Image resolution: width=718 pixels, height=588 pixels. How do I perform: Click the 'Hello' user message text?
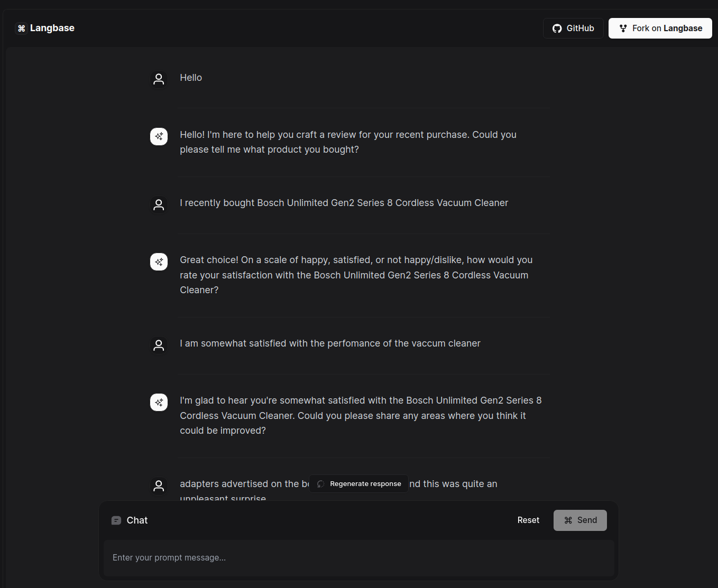191,78
